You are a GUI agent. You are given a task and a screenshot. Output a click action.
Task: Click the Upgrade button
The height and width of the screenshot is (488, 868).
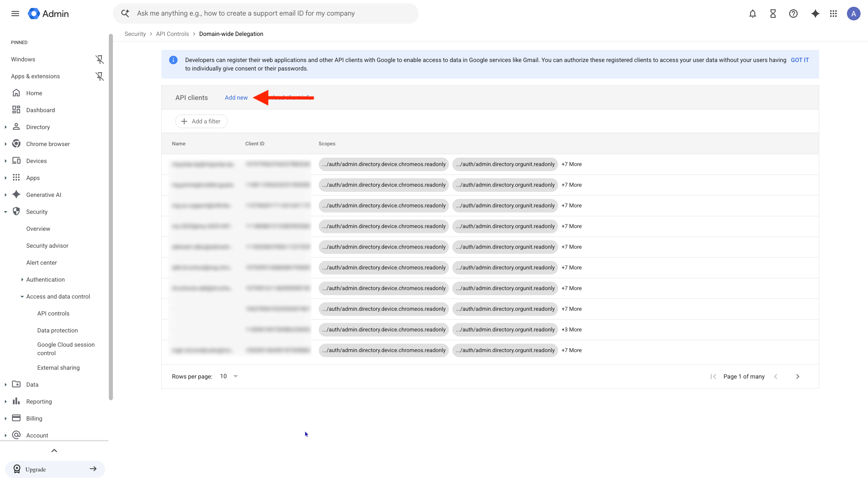coord(55,469)
